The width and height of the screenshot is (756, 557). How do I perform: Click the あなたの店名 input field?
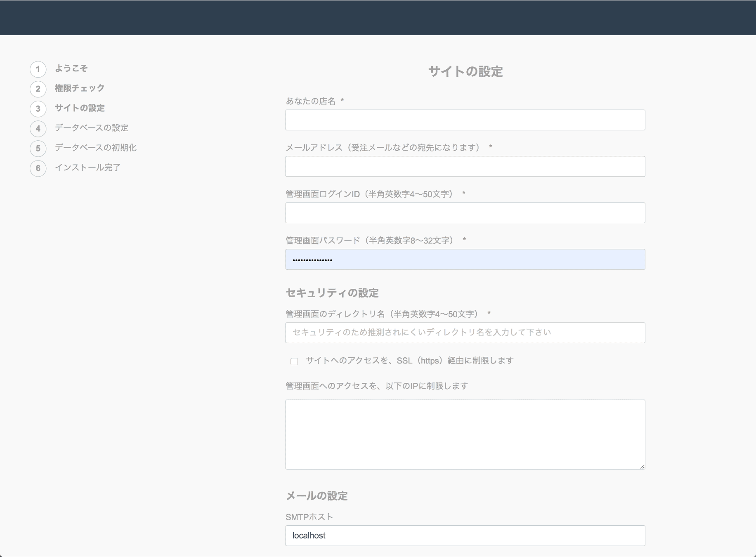[465, 120]
